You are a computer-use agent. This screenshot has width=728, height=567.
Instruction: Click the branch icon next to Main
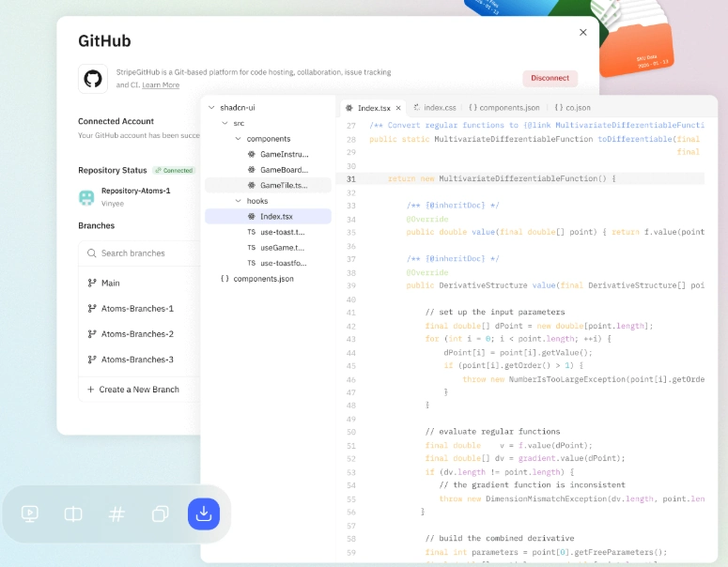pos(92,283)
